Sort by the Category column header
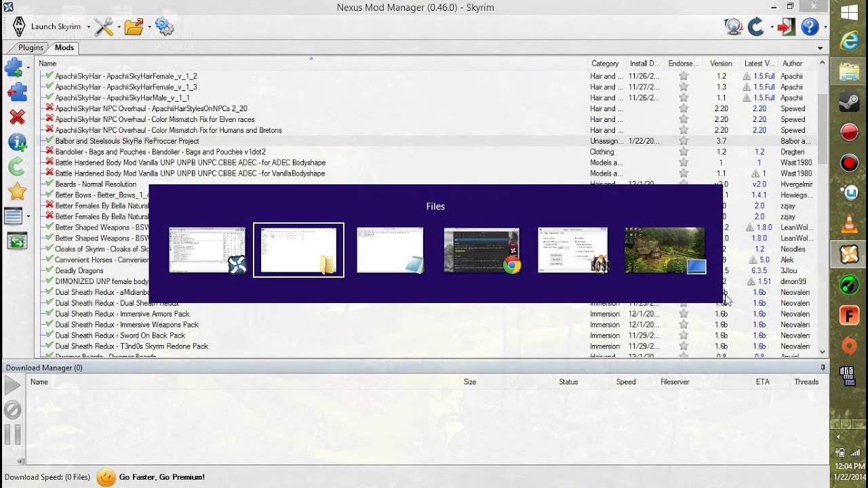868x488 pixels. click(605, 63)
